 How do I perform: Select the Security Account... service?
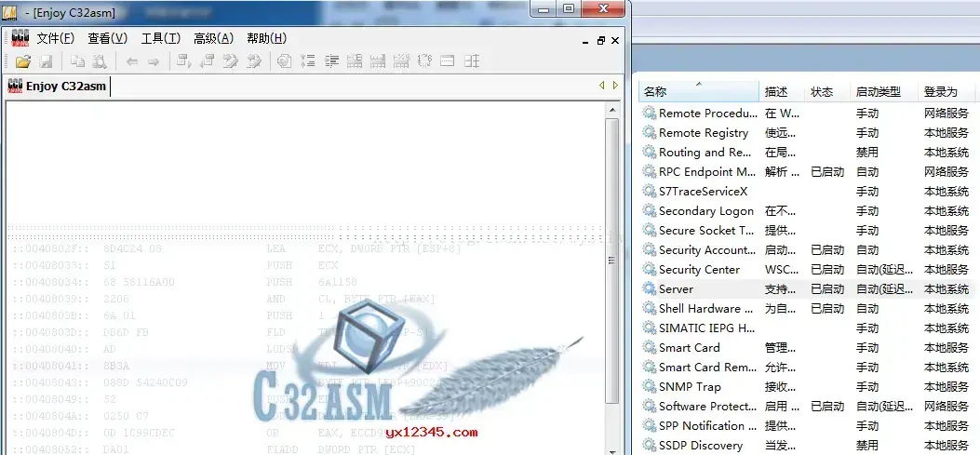pos(707,250)
